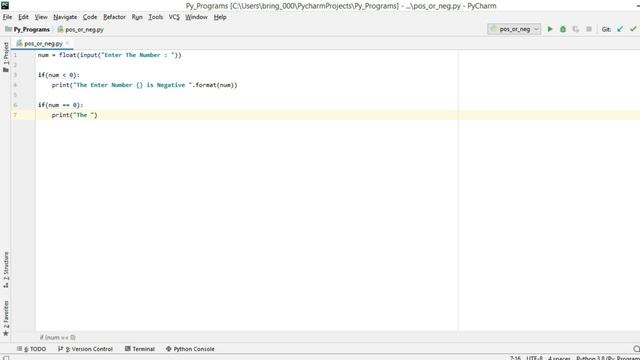
Task: Open the Tools menu
Action: click(x=156, y=17)
